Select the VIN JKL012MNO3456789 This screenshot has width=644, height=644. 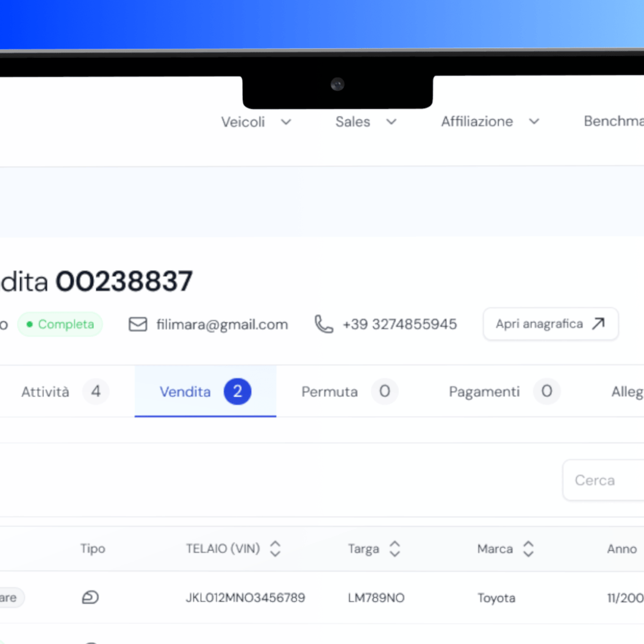click(x=245, y=598)
